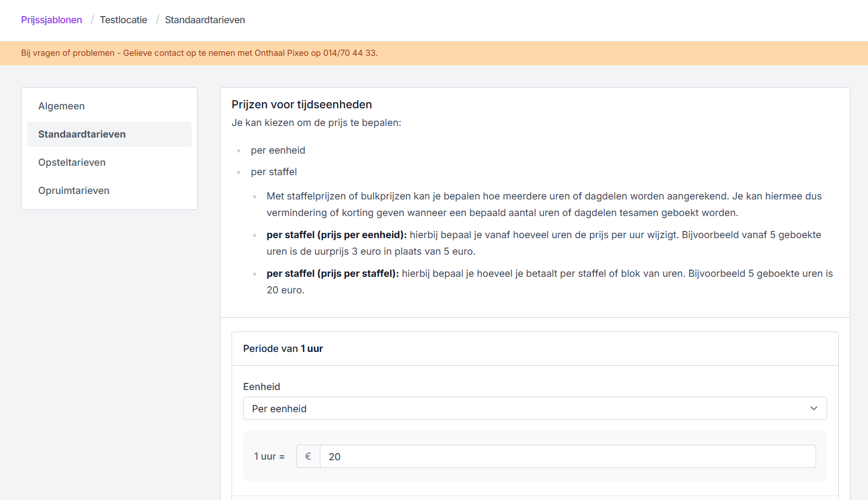Click the Eenheid field label
This screenshot has height=500, width=868.
261,387
